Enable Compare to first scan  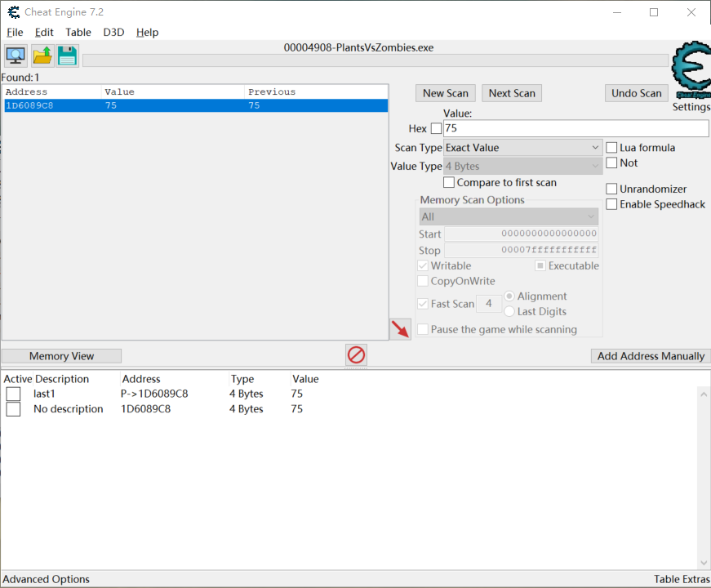(x=449, y=182)
